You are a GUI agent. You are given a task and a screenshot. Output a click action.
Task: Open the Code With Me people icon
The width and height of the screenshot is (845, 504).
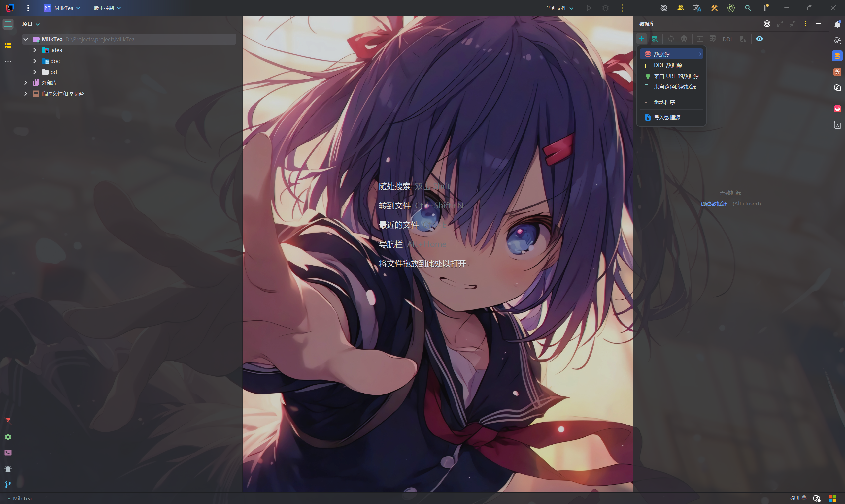[681, 8]
